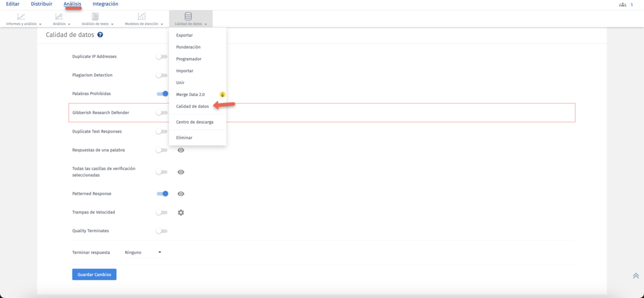Open the Informes y análisis chart icon
Viewport: 644px width, 298px height.
(21, 17)
